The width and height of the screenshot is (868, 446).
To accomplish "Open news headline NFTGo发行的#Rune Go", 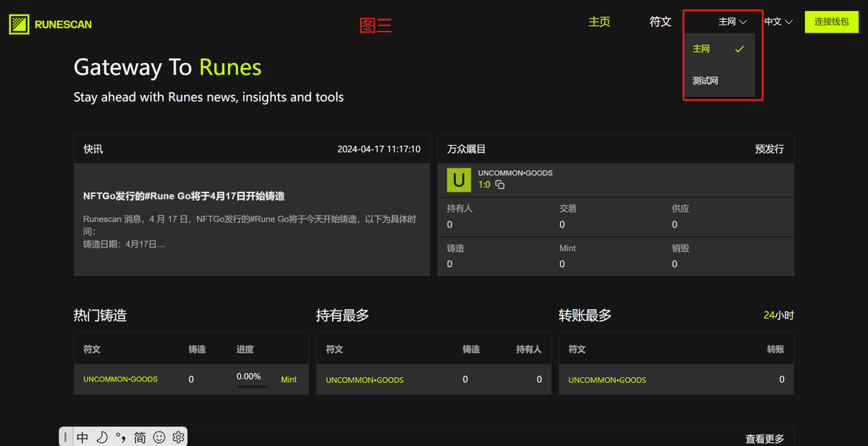I will [184, 196].
